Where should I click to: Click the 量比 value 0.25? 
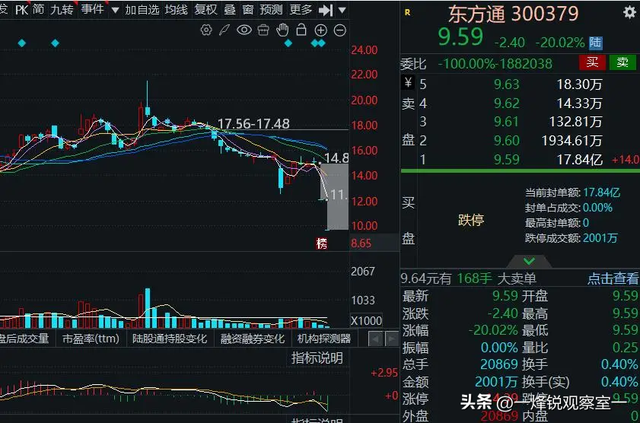point(625,347)
